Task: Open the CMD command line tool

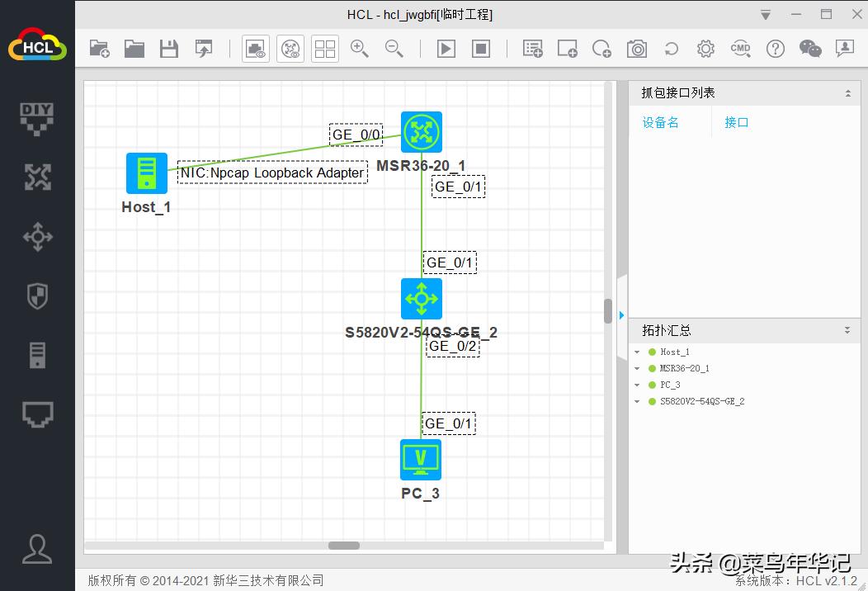Action: (740, 49)
